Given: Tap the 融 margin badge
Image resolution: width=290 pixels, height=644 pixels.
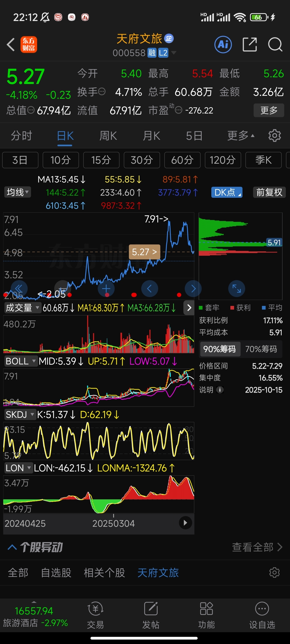Looking at the screenshot, I should 152,53.
